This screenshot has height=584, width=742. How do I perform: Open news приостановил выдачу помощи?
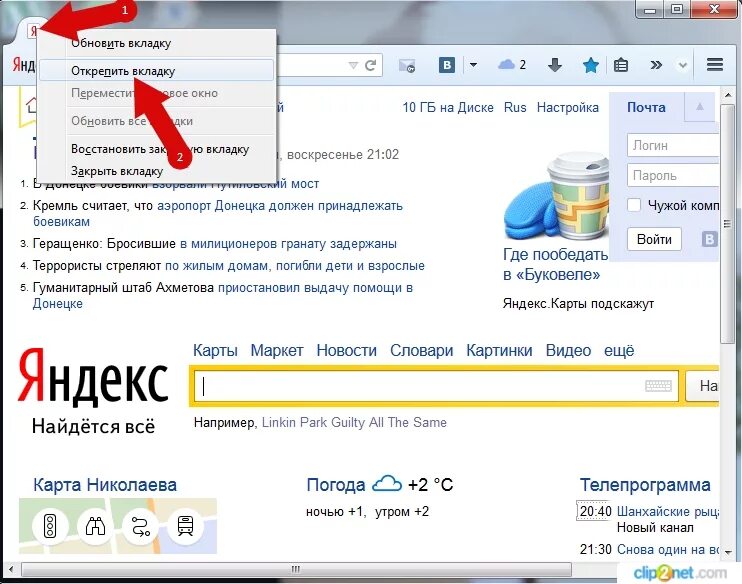pyautogui.click(x=315, y=288)
